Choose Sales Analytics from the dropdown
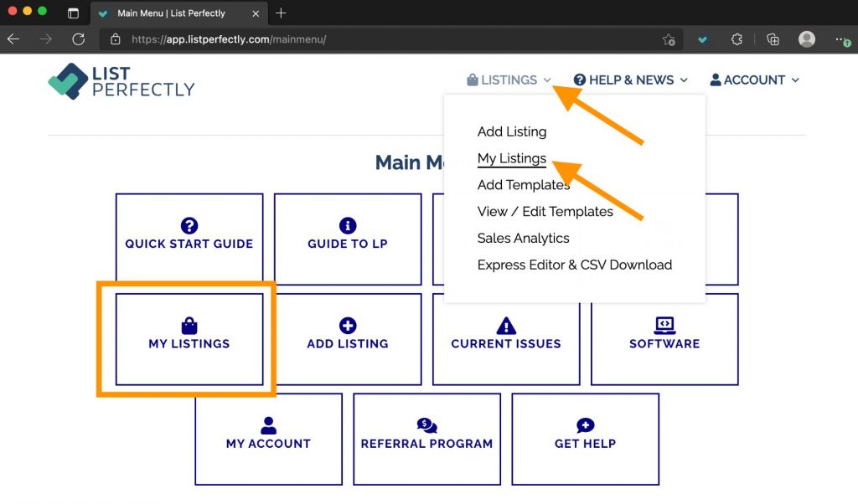The height and width of the screenshot is (504, 858). click(x=523, y=239)
